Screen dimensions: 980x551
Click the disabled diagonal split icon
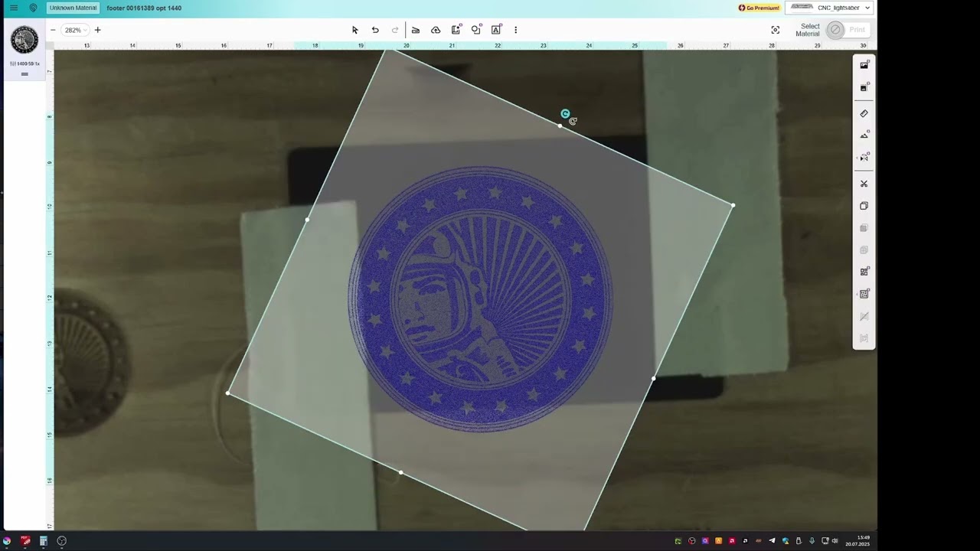(x=864, y=316)
